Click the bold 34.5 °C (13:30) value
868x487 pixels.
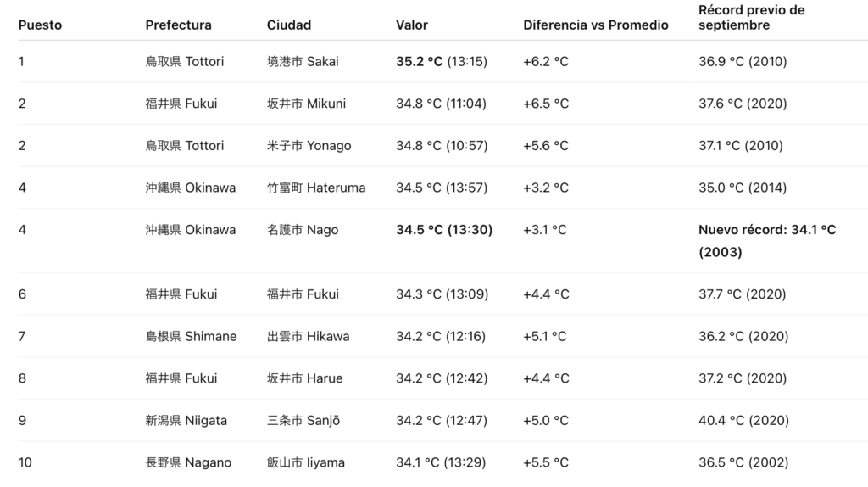coord(444,229)
